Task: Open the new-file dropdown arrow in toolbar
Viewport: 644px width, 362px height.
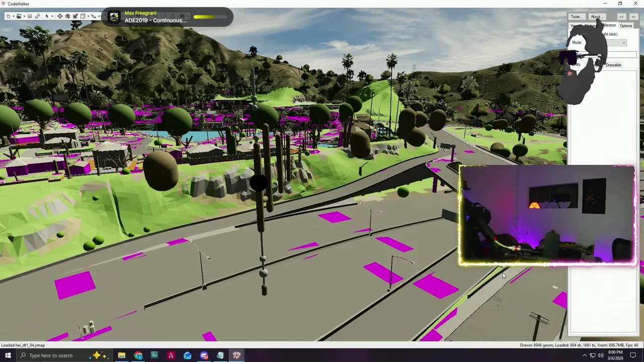Action: tap(14, 16)
